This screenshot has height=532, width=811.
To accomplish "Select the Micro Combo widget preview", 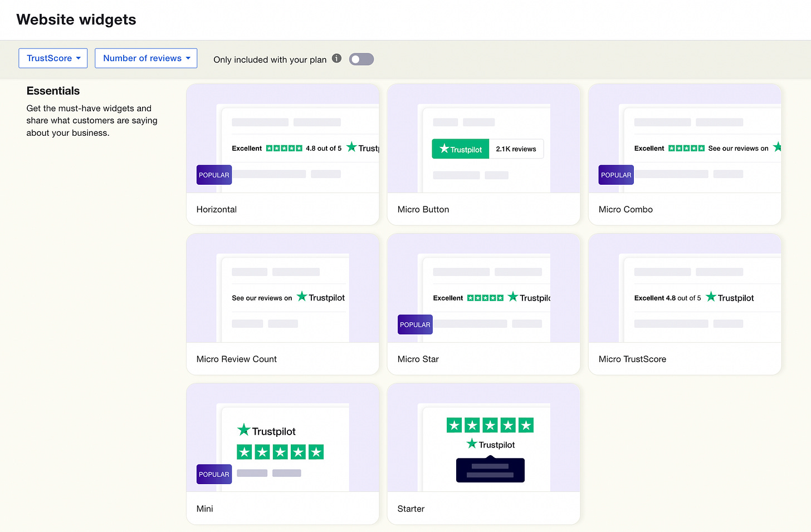I will [685, 139].
